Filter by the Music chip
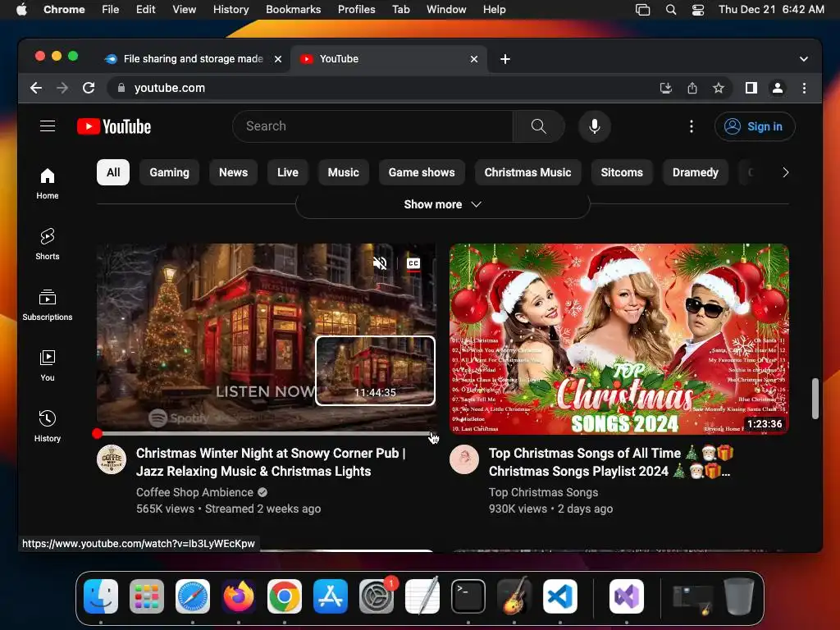 (x=344, y=172)
